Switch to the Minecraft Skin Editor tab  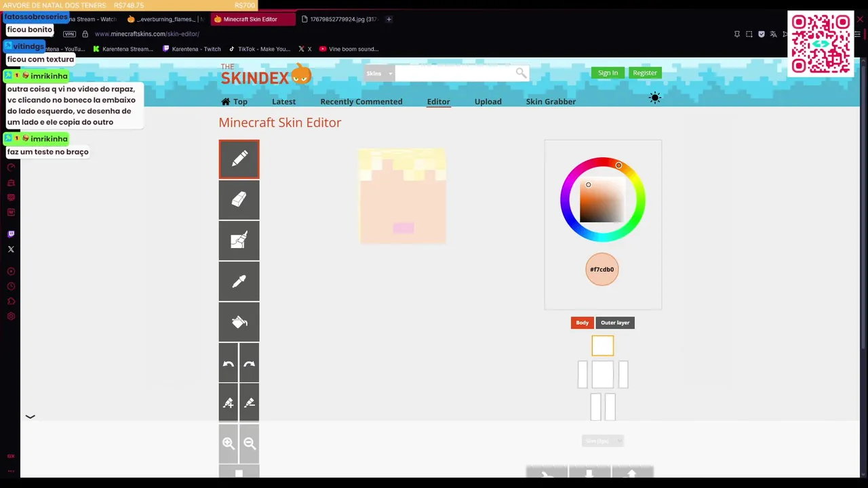tap(252, 19)
